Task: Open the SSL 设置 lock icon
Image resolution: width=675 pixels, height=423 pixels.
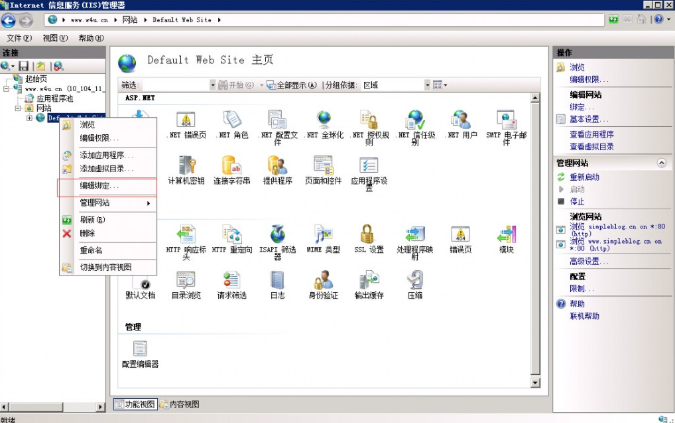Action: pos(367,234)
